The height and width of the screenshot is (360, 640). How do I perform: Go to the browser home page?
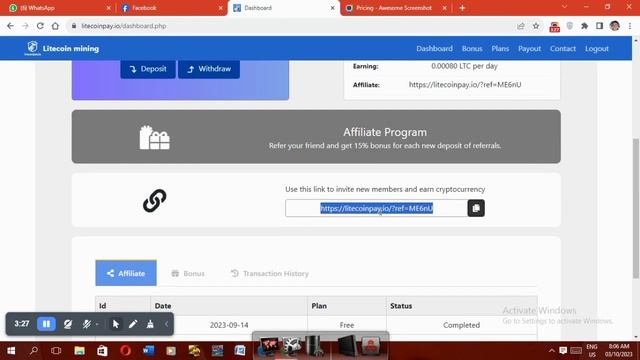[55, 26]
